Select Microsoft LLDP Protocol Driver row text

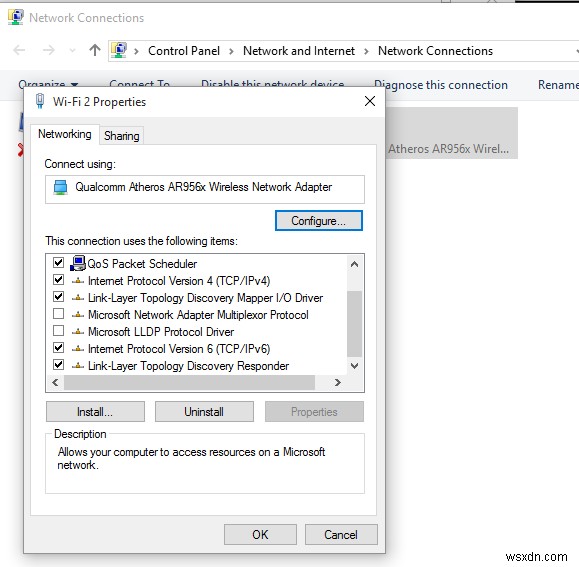pyautogui.click(x=161, y=332)
